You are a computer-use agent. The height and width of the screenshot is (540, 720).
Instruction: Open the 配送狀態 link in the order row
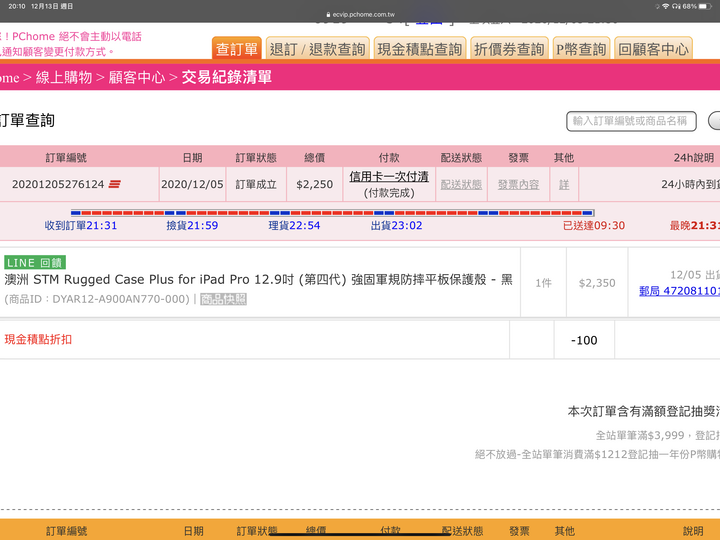tap(461, 185)
